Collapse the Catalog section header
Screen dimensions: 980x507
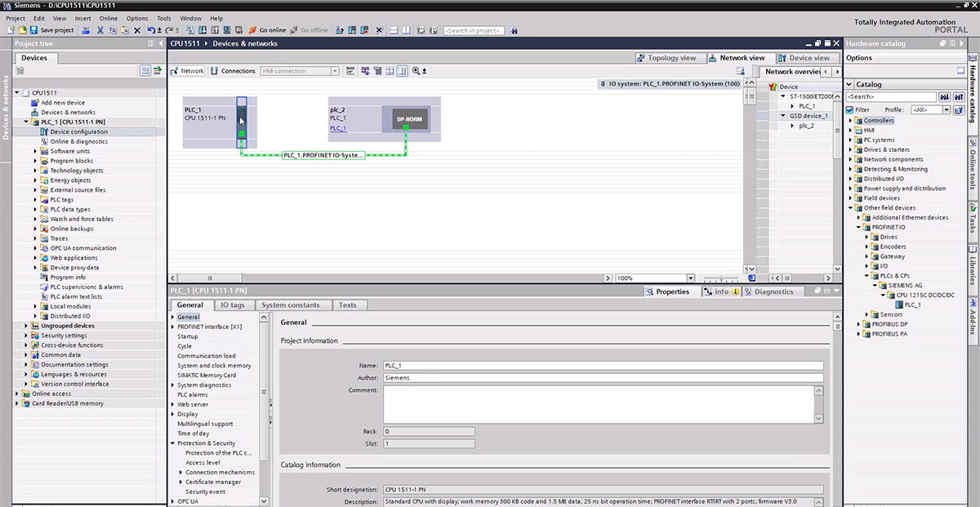pyautogui.click(x=849, y=84)
